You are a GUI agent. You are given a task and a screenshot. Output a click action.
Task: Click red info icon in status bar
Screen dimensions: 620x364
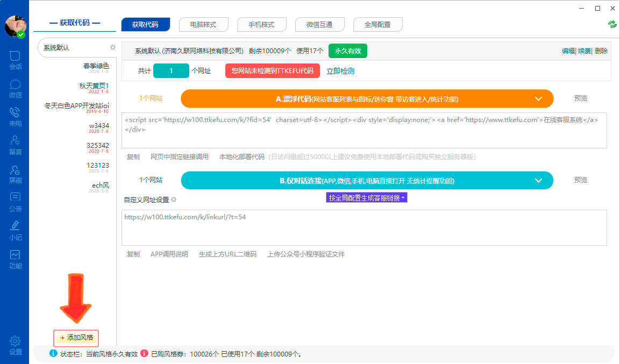coord(144,353)
